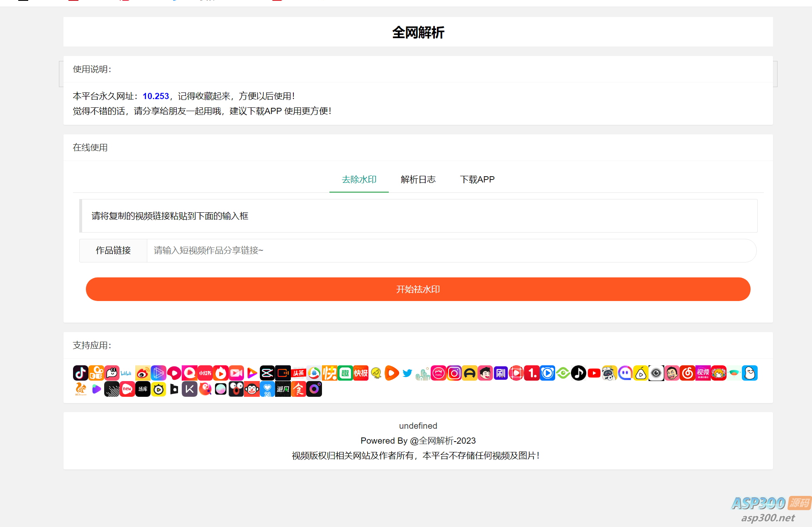Click the purple ghost face icon
The height and width of the screenshot is (527, 812).
[x=625, y=373]
